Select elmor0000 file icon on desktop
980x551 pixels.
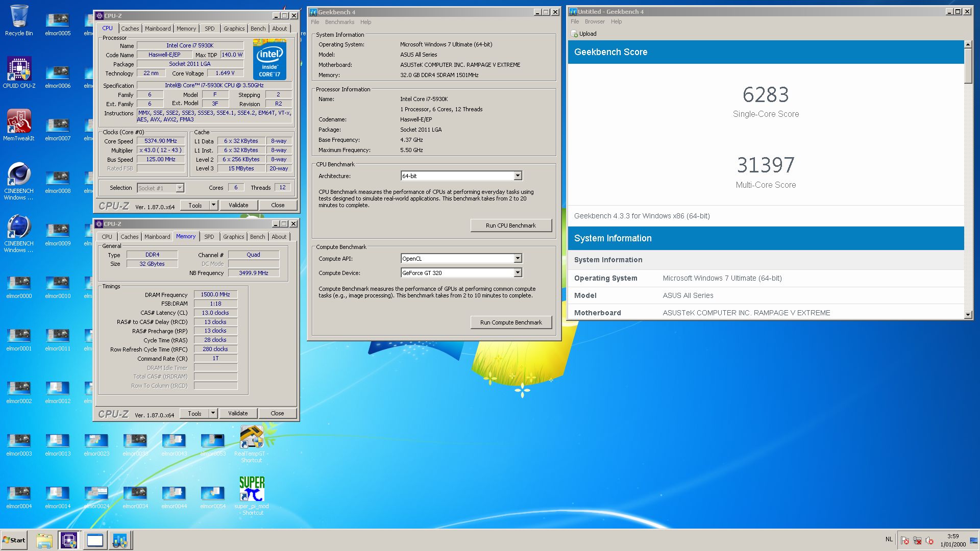19,287
